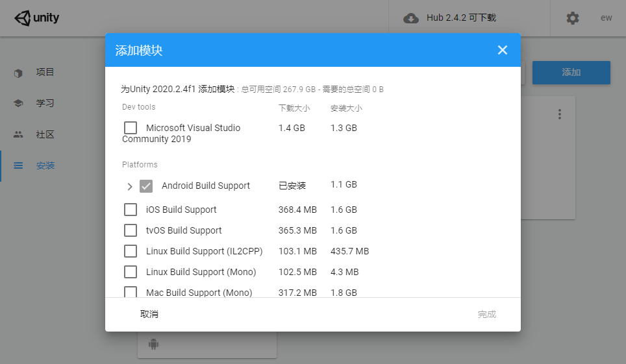Click the Projects cube icon in sidebar
The height and width of the screenshot is (364, 626).
point(18,73)
